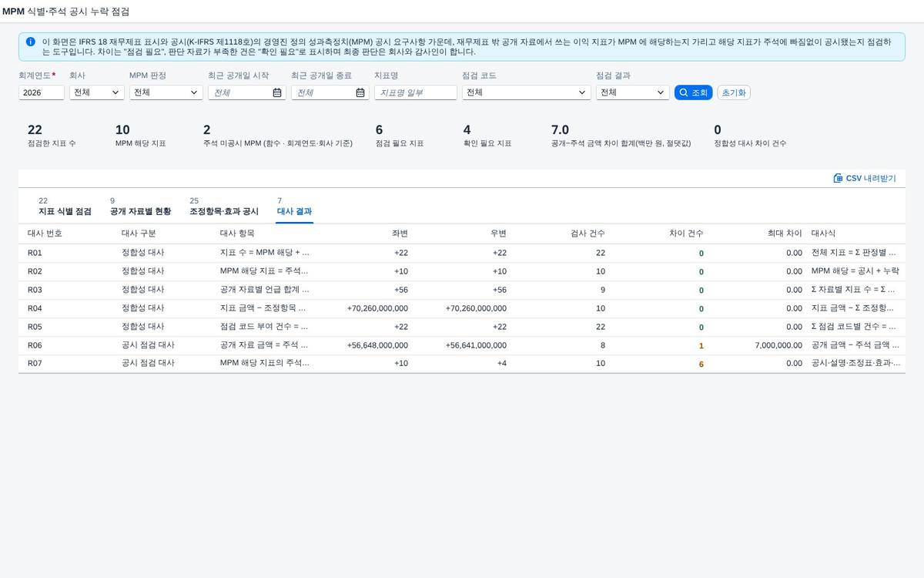Click 'MPM 해당 지표의 주석…' cell
Viewport: 924px width, 578px height.
pos(265,363)
